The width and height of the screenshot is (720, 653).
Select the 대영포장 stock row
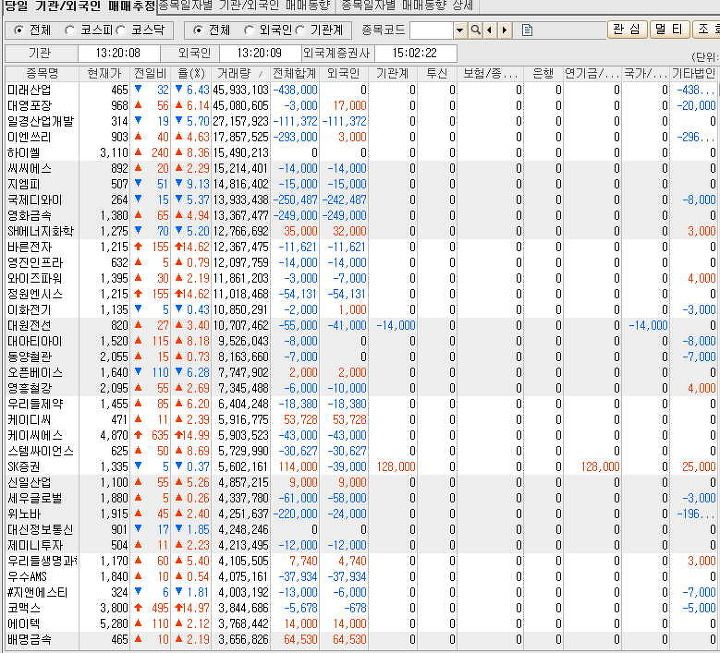(x=361, y=106)
